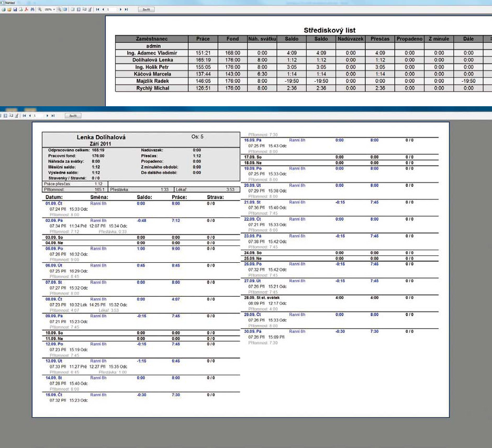The width and height of the screenshot is (492, 448).
Task: Go to the first page in the lower preview
Action: (x=24, y=116)
